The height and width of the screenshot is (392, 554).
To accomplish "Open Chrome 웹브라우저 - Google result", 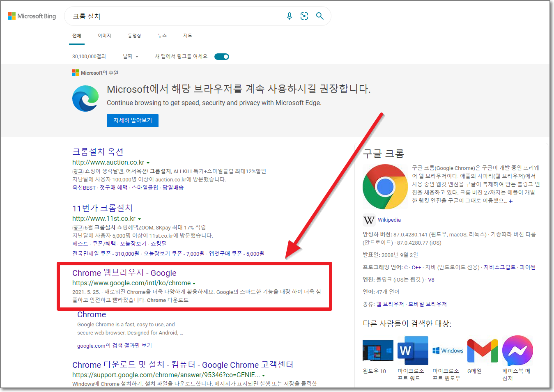I will point(124,273).
